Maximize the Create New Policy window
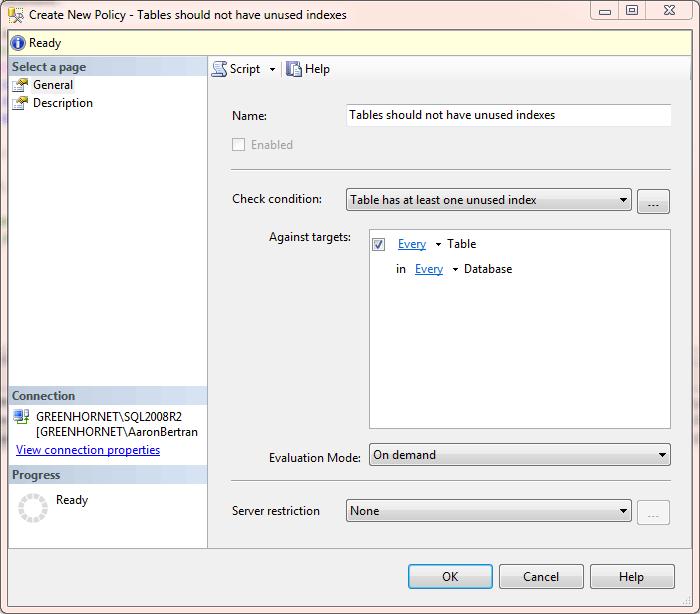Image resolution: width=700 pixels, height=614 pixels. coord(632,11)
